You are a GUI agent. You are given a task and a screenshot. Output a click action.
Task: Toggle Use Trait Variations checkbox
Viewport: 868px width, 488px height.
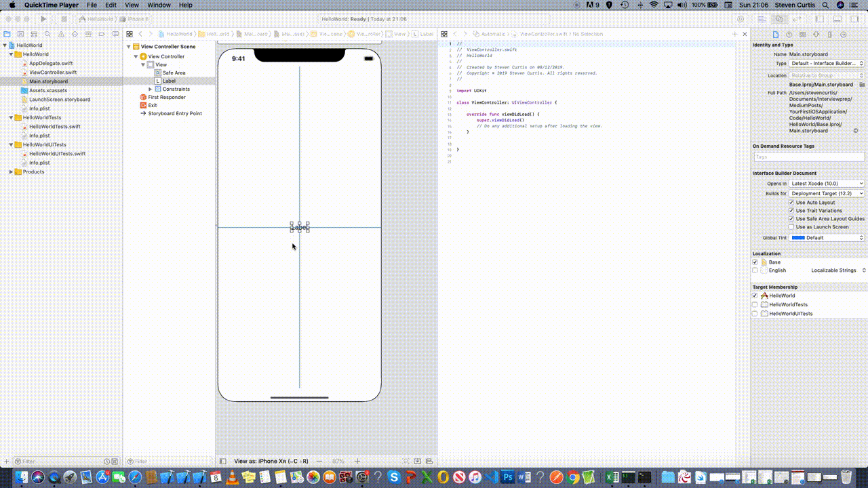point(791,211)
